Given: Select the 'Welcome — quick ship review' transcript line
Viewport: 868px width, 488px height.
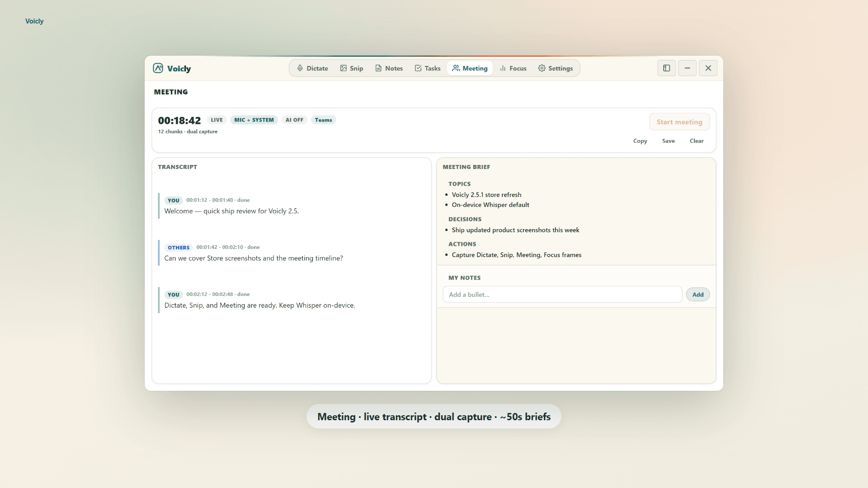Looking at the screenshot, I should click(x=231, y=211).
